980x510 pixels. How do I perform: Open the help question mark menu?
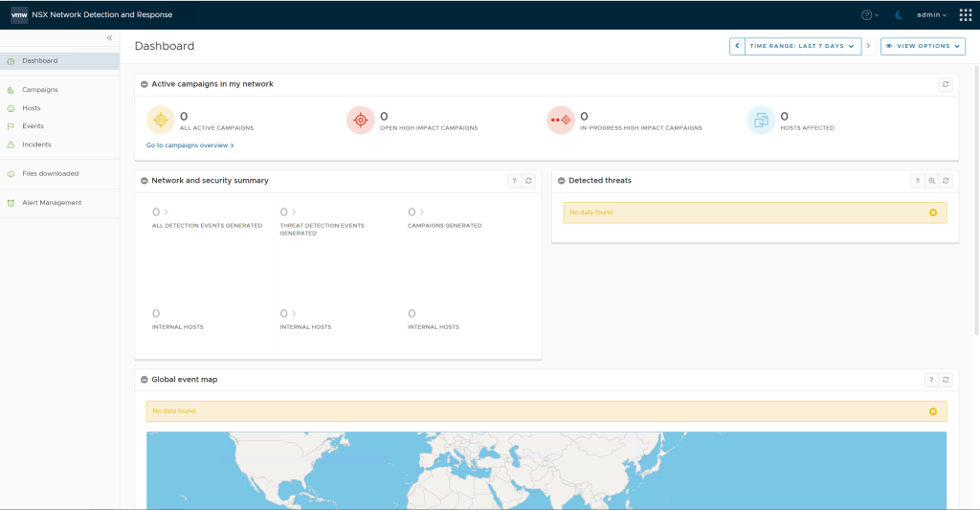click(x=869, y=15)
